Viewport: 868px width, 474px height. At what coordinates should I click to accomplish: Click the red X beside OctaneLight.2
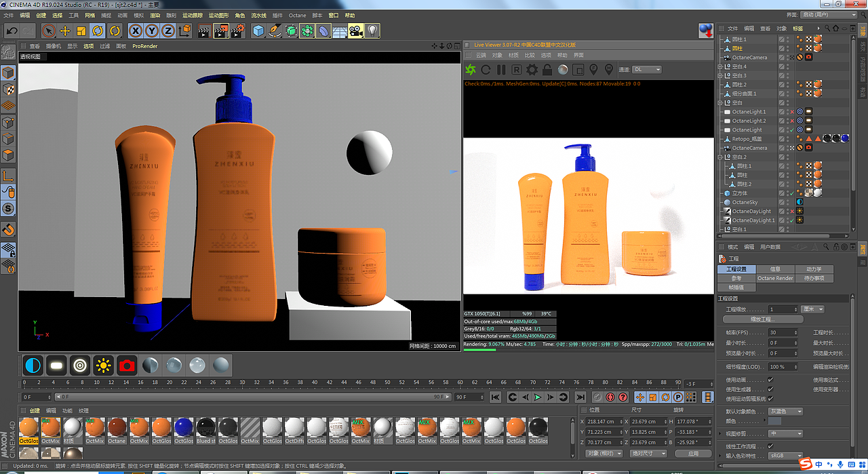point(791,121)
